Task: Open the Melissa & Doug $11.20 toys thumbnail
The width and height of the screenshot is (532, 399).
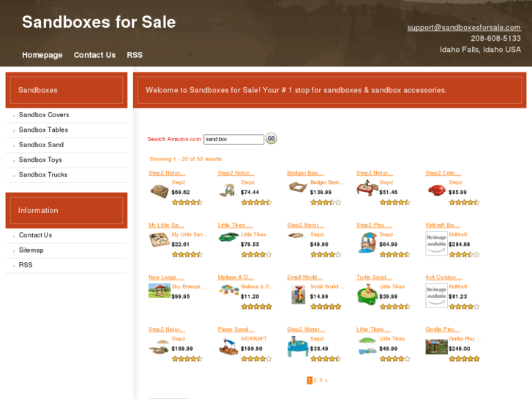Action: (229, 291)
